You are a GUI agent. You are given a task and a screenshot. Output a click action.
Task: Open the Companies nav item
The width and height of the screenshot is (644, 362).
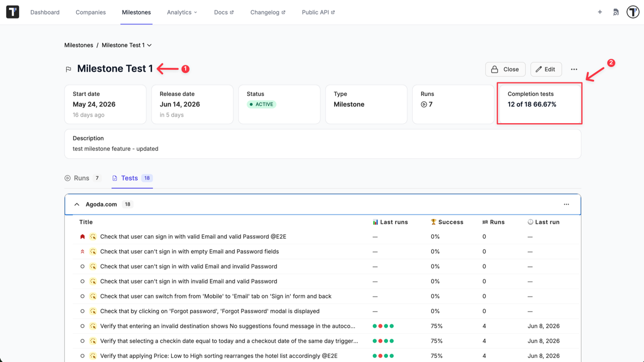[91, 12]
